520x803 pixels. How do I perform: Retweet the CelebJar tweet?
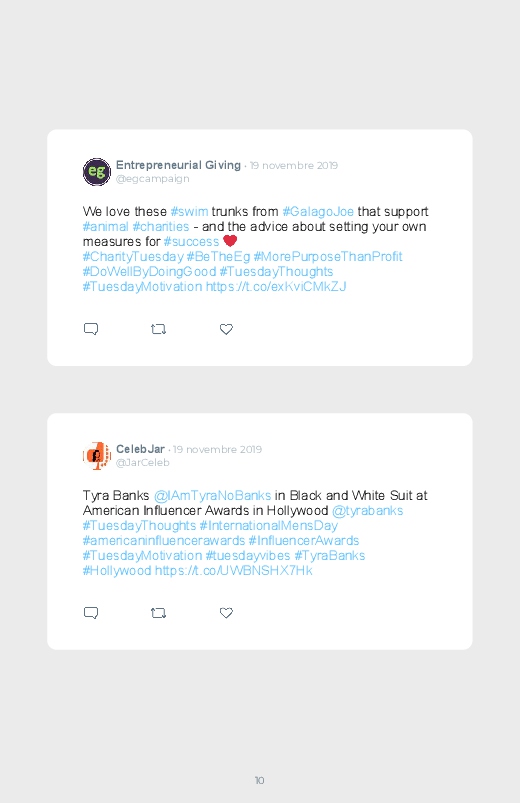[158, 612]
